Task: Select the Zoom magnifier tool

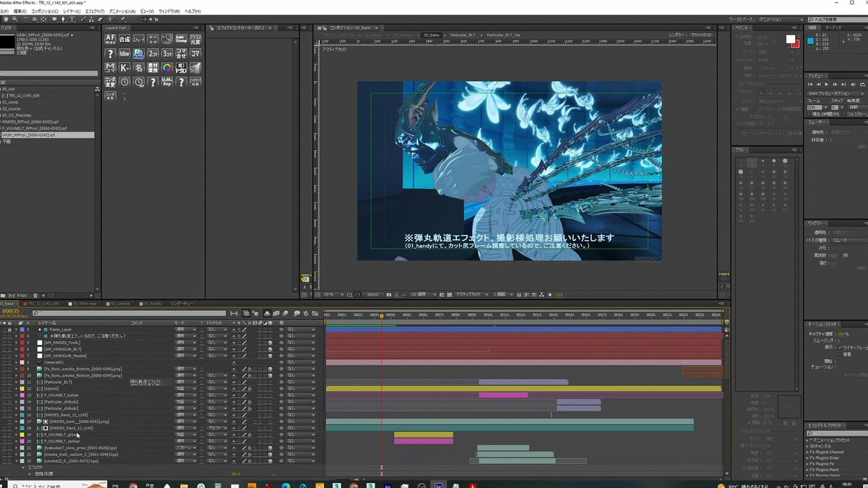Action: tap(14, 19)
